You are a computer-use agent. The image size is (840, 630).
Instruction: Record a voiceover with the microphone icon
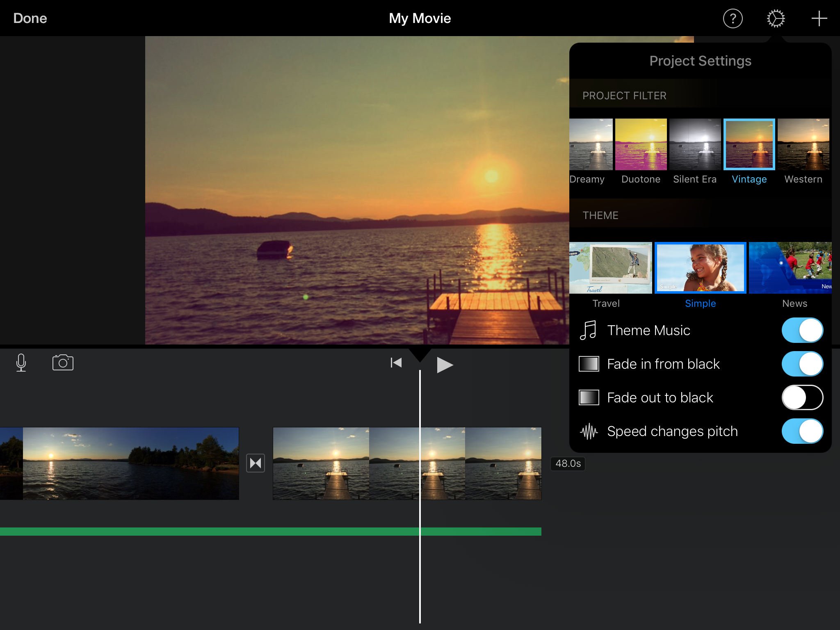21,363
